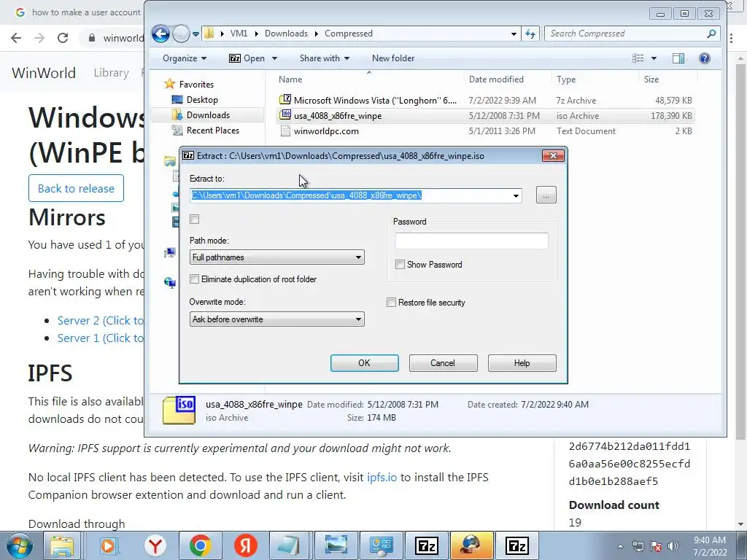The height and width of the screenshot is (560, 747).
Task: Open the Path mode Full pathnames dropdown
Action: pyautogui.click(x=276, y=257)
